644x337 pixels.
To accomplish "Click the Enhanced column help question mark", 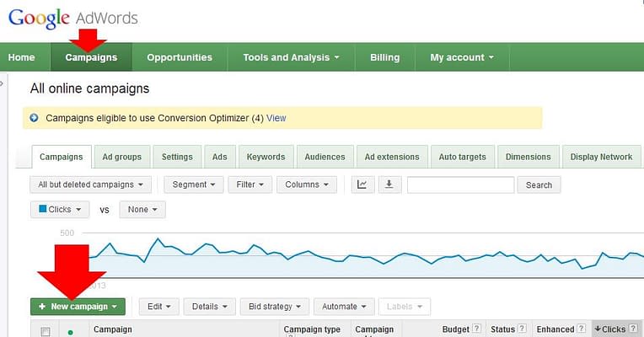I will click(581, 329).
